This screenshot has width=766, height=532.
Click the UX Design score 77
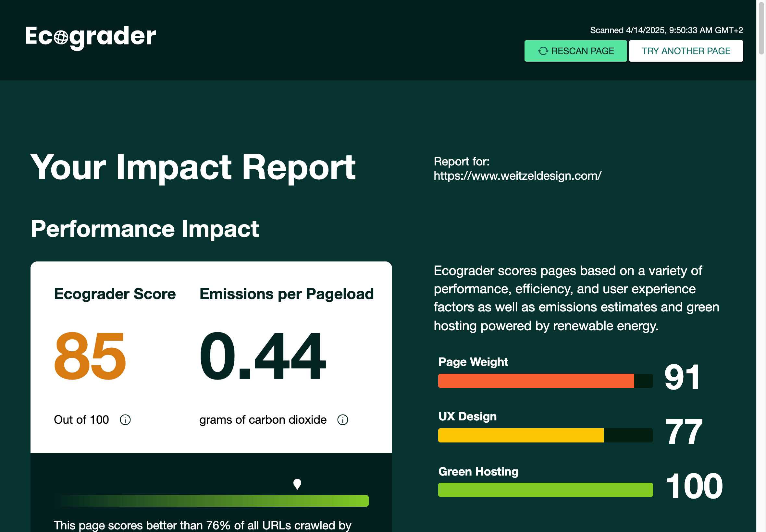pos(683,432)
